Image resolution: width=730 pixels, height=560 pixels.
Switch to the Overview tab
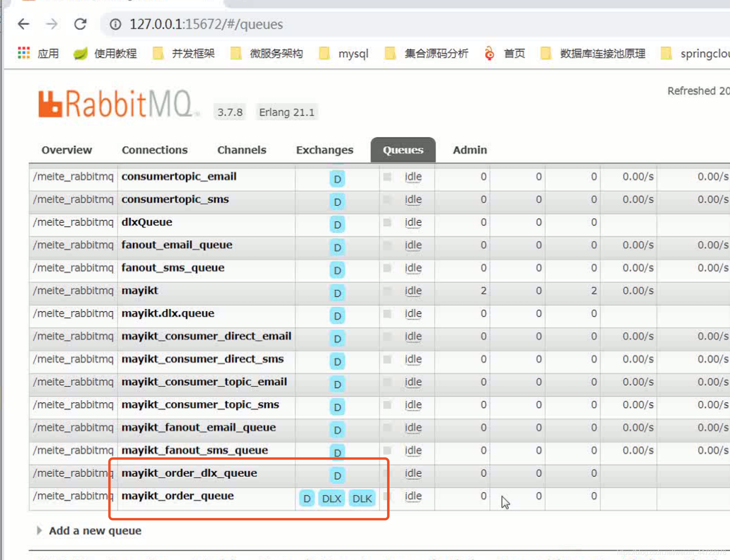pyautogui.click(x=67, y=150)
